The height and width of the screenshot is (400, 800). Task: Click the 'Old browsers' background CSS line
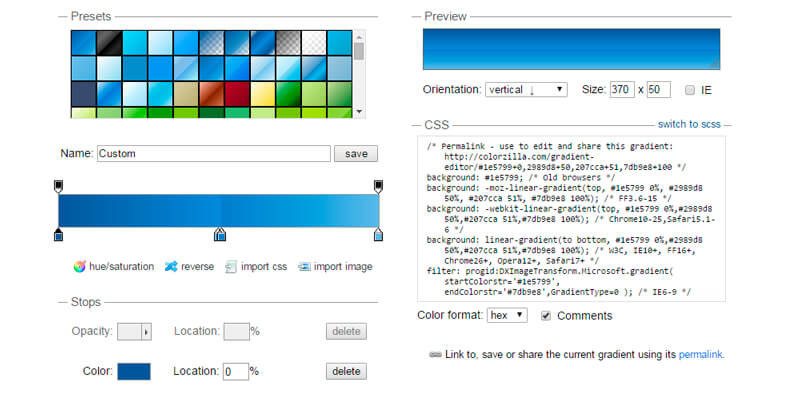pyautogui.click(x=520, y=178)
